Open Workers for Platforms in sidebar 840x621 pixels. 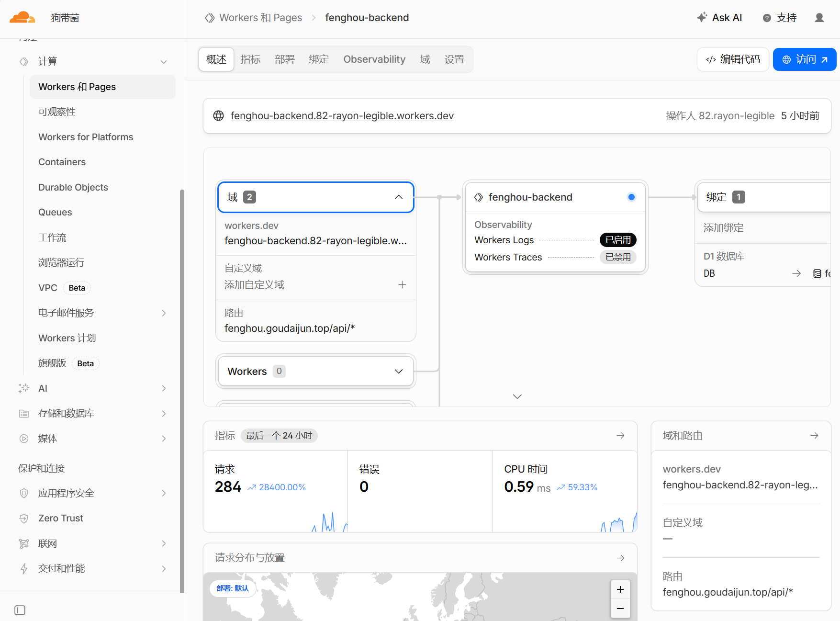86,137
